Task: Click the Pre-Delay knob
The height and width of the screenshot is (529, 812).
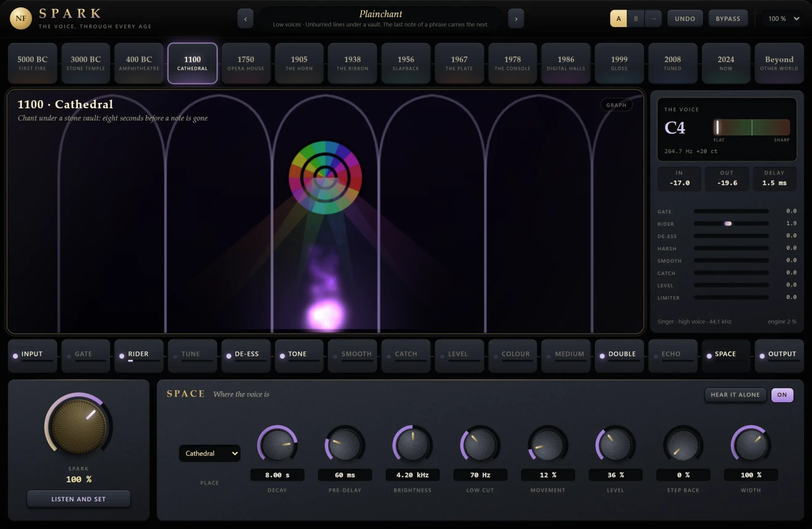Action: pyautogui.click(x=345, y=445)
